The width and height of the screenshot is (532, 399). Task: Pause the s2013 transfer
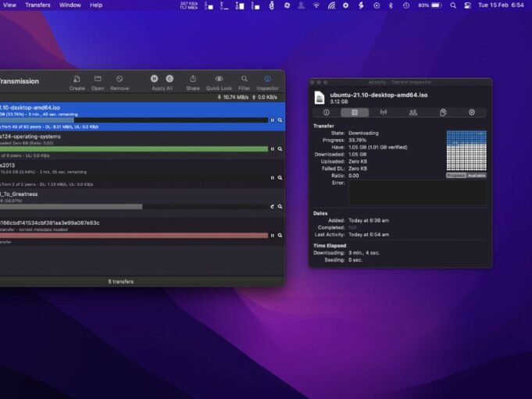pos(273,177)
